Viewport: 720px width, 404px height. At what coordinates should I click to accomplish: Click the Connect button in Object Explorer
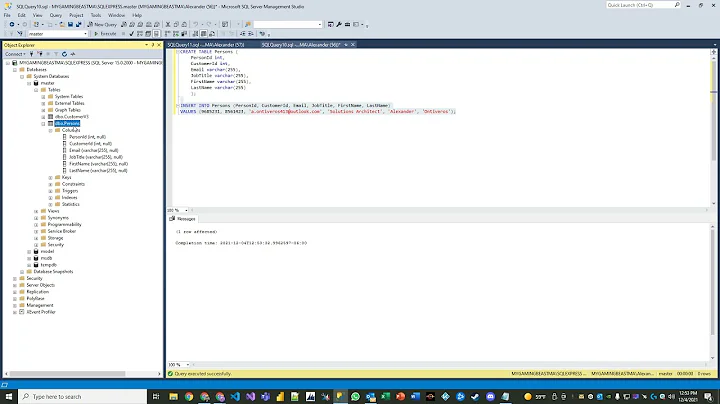point(12,54)
